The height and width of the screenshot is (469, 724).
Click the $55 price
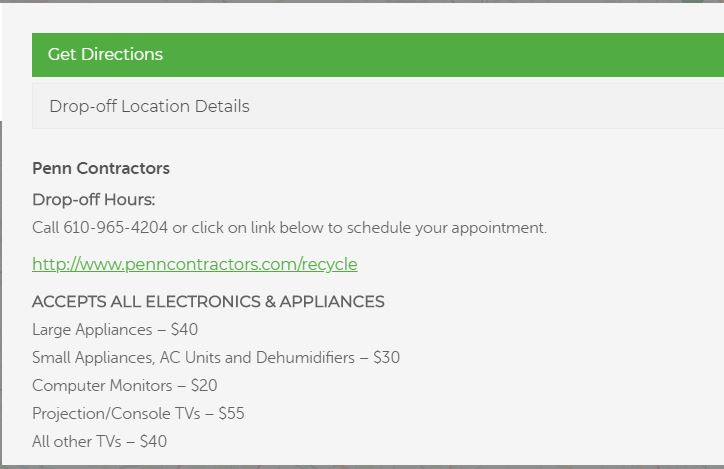231,413
